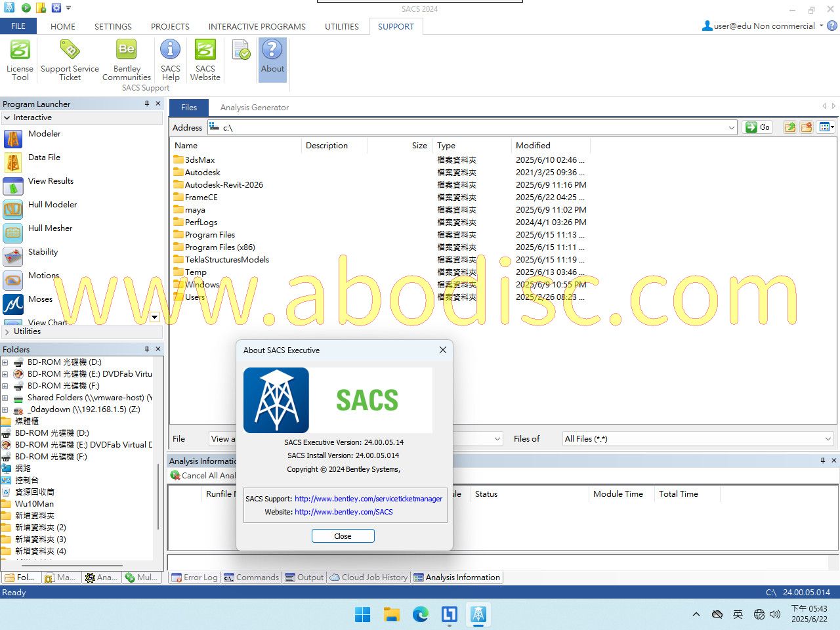The width and height of the screenshot is (840, 630).
Task: Open the bentley.com/SACS website link
Action: click(x=344, y=512)
